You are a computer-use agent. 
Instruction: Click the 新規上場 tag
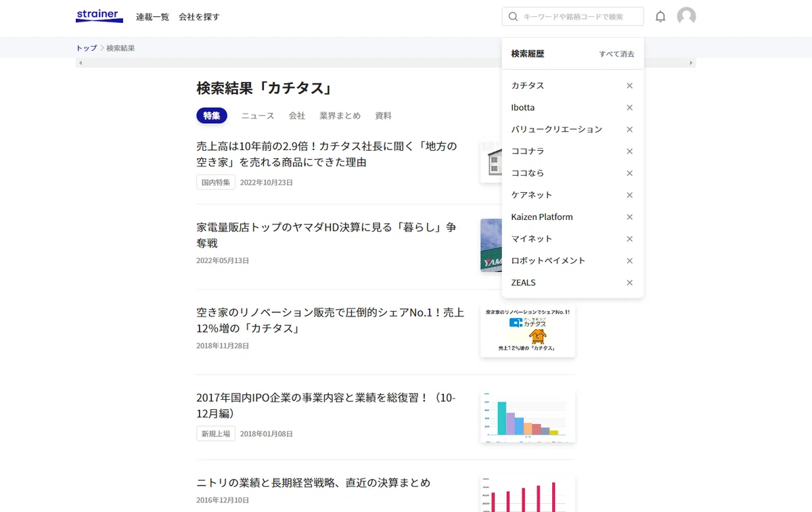(216, 434)
